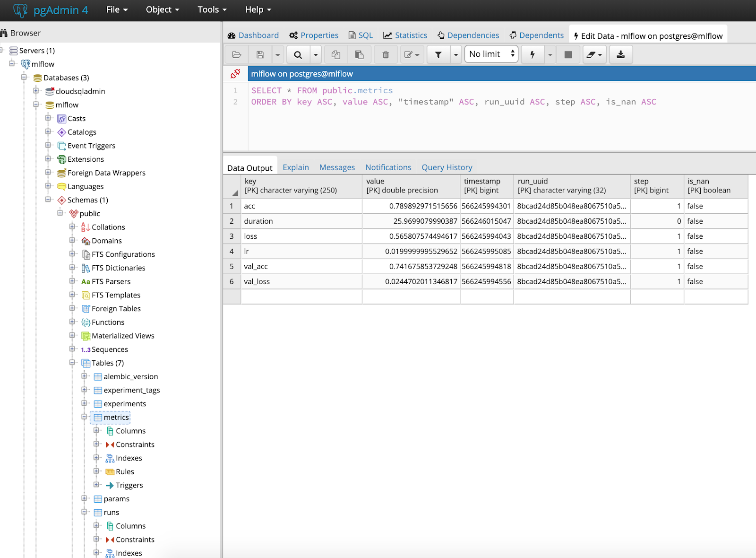The height and width of the screenshot is (558, 756).
Task: Expand the cloudsqladmin database node
Action: click(x=36, y=91)
